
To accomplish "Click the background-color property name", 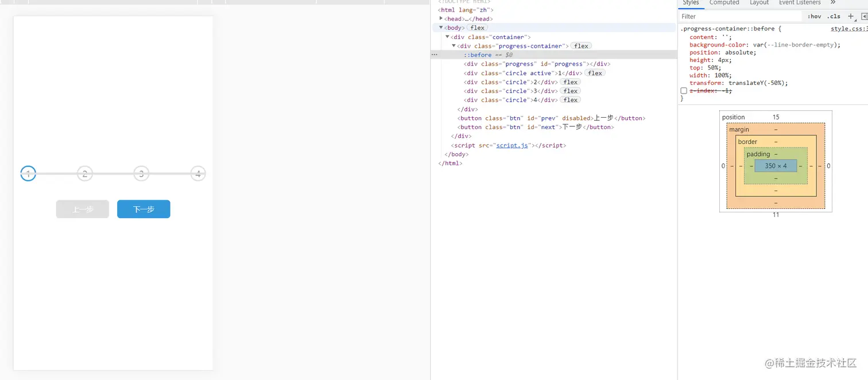I will (718, 45).
